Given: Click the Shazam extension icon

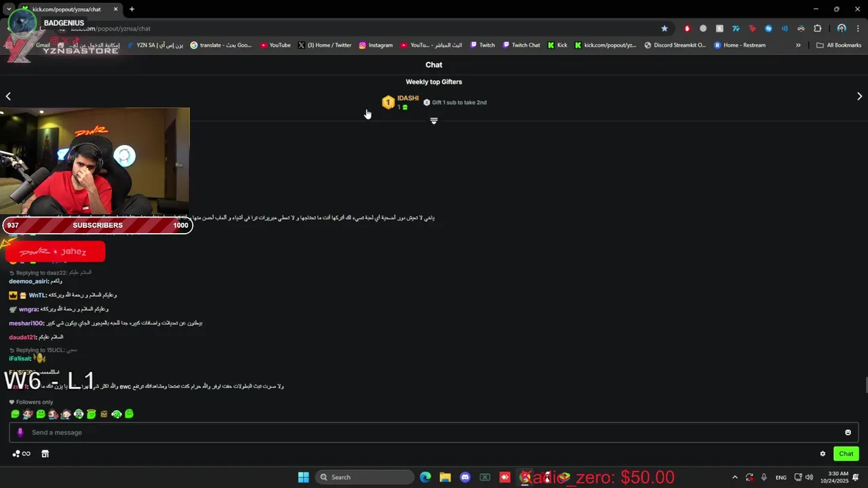Looking at the screenshot, I should point(768,28).
